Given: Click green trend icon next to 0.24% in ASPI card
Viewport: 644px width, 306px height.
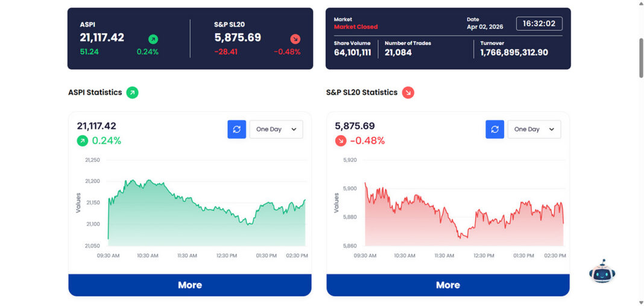Looking at the screenshot, I should click(82, 141).
